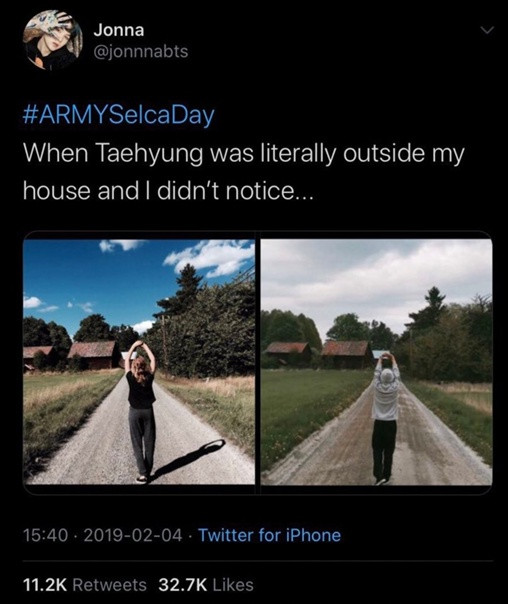Viewport: 508px width, 604px height.
Task: Click person in gray hoodie on right photo
Action: 385,418
